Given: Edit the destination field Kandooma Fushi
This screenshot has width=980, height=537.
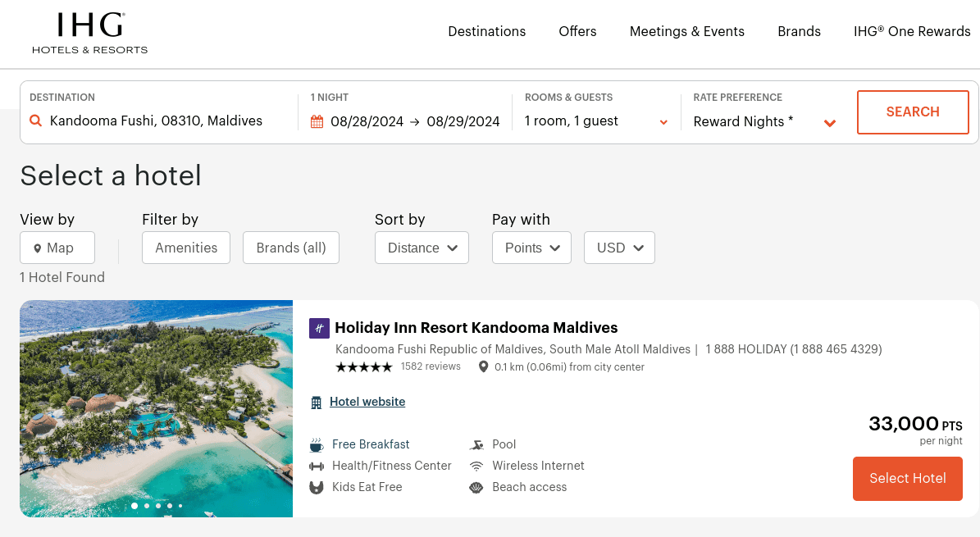Looking at the screenshot, I should click(157, 121).
